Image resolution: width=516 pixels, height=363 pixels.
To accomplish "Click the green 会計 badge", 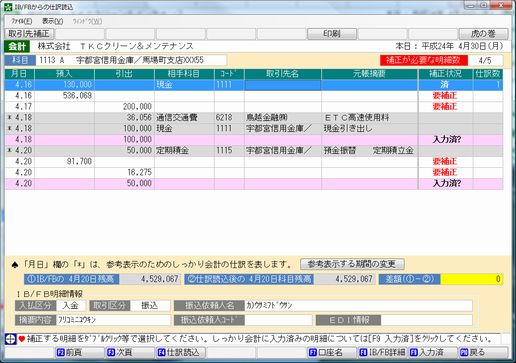I will 18,46.
